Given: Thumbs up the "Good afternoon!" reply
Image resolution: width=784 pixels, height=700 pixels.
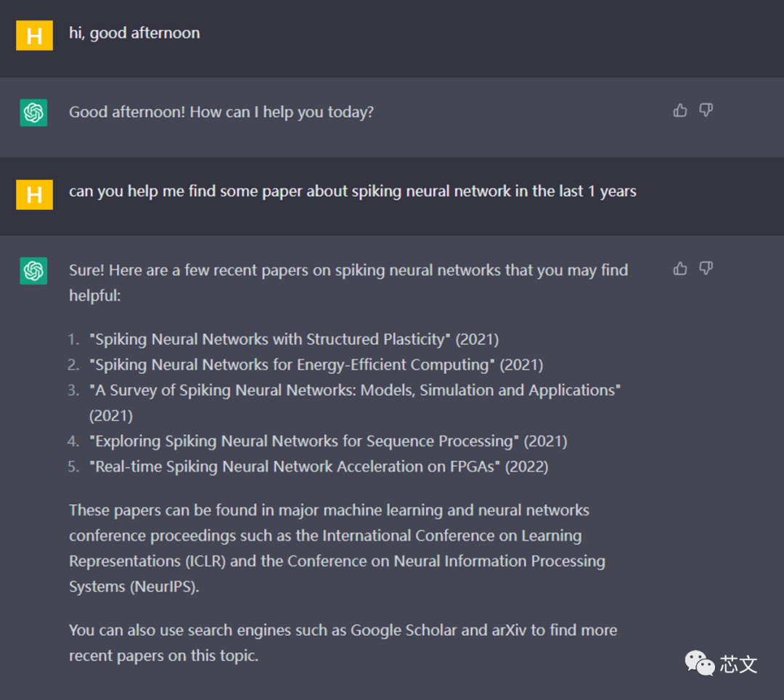Looking at the screenshot, I should click(x=680, y=110).
